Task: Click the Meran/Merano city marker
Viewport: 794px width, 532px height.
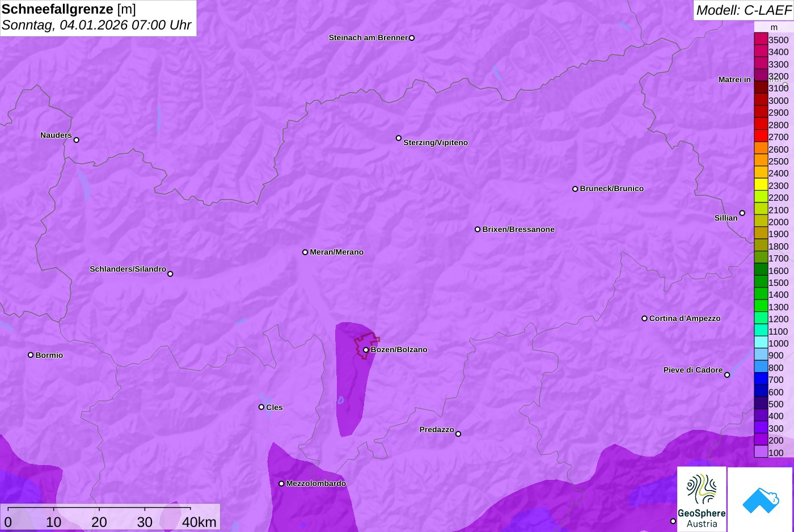Action: 305,252
